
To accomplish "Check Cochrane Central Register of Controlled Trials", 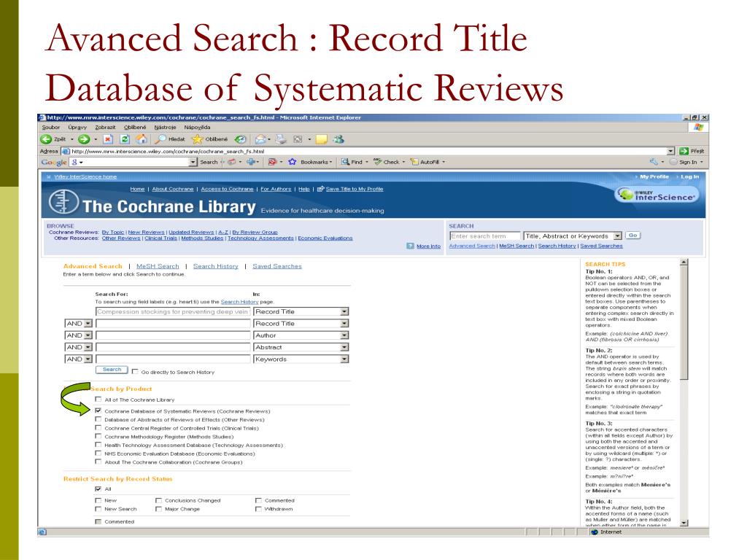I will [x=98, y=427].
